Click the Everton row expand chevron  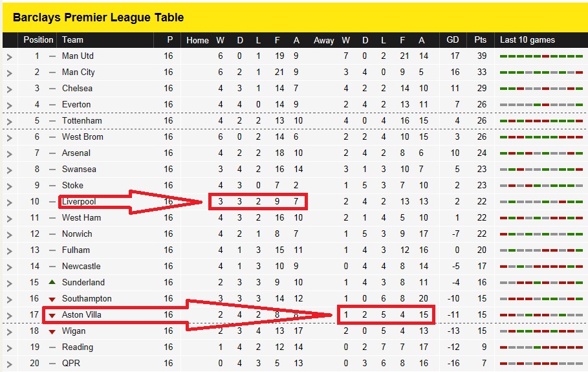[9, 105]
